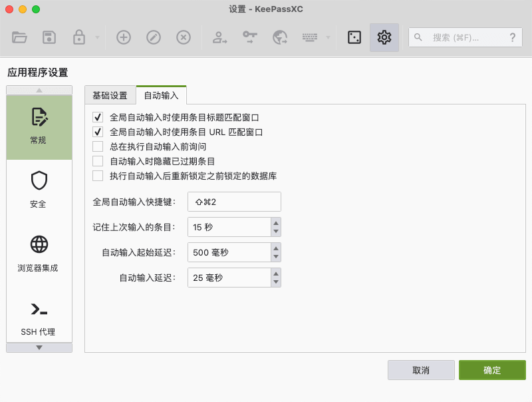Click the settings gear icon

pyautogui.click(x=384, y=37)
